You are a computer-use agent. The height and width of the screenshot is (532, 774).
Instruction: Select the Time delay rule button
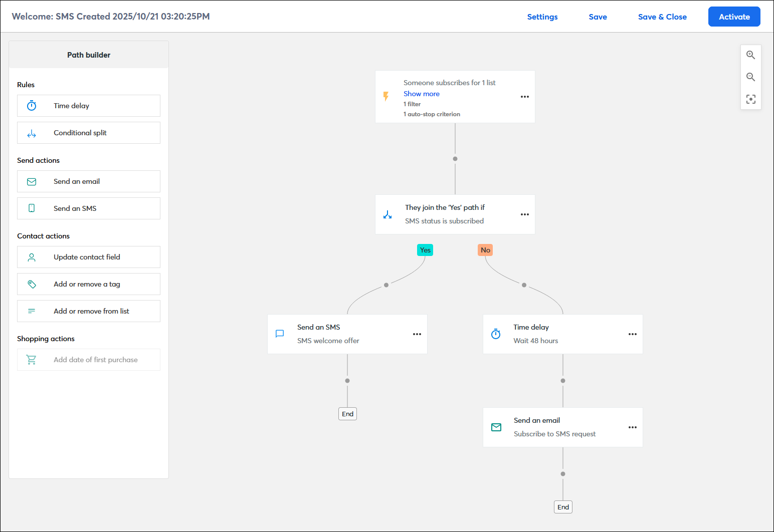coord(89,106)
